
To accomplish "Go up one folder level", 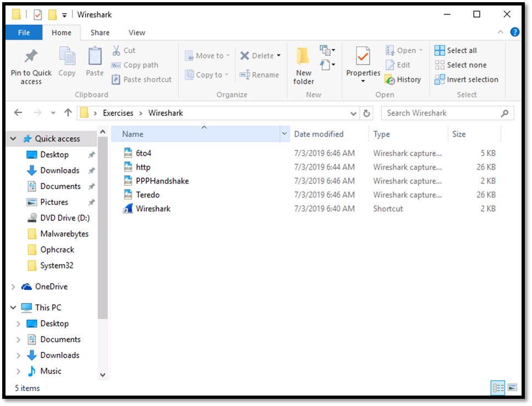I will coord(68,113).
